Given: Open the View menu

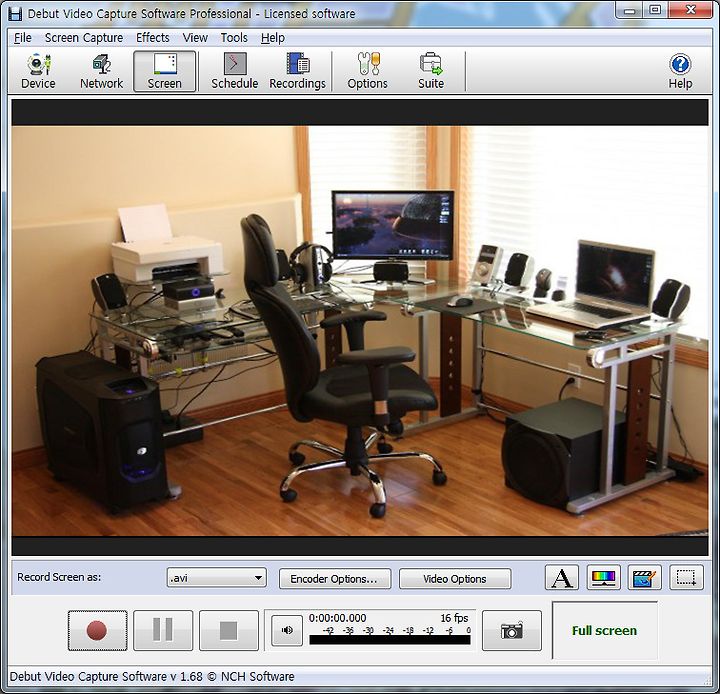Looking at the screenshot, I should click(x=195, y=38).
